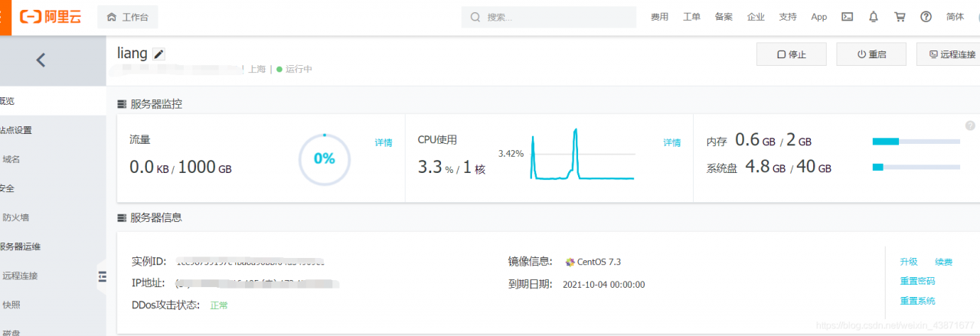Click the Alibaba Cloud logo
Viewport: 980px width, 336px height.
click(50, 17)
